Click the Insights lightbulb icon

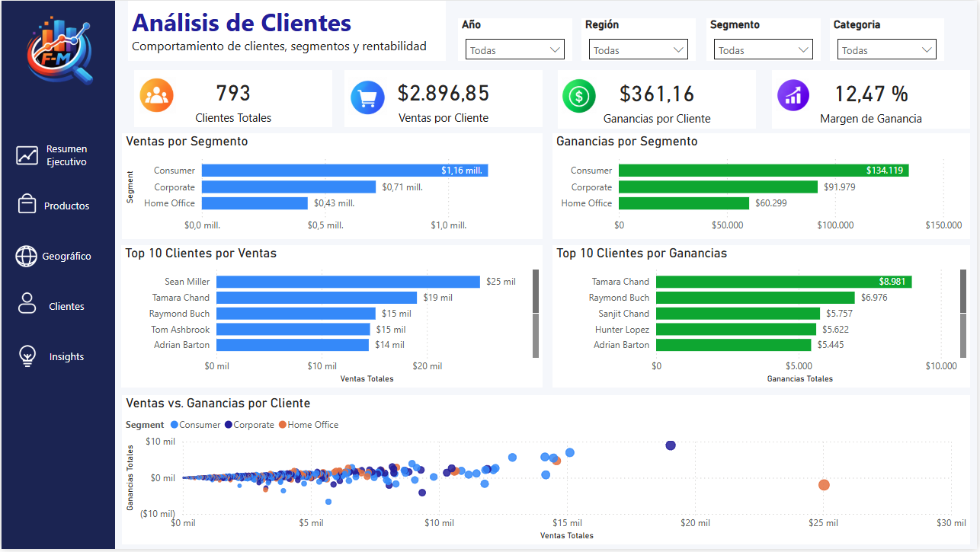27,356
